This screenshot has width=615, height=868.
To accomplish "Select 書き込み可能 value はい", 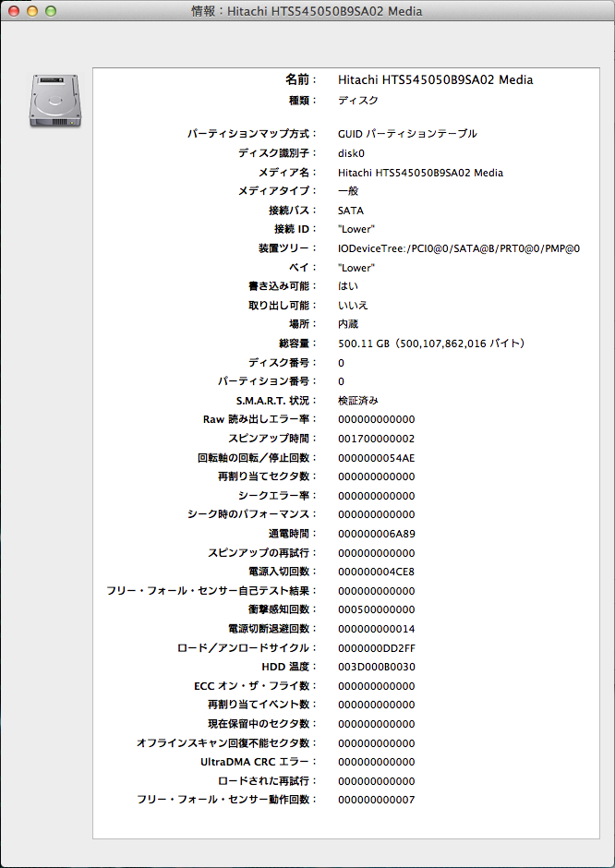I will click(347, 286).
